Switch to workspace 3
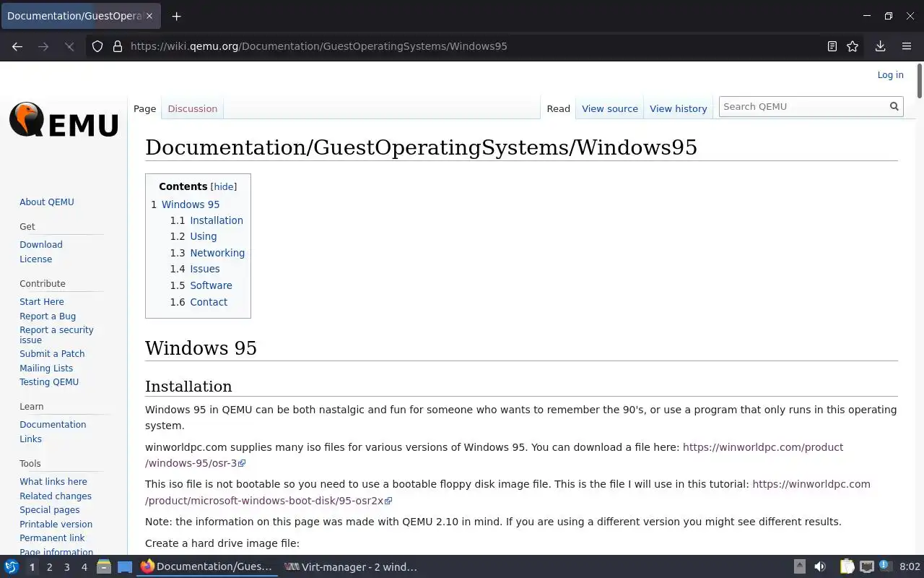924x578 pixels. (x=67, y=567)
